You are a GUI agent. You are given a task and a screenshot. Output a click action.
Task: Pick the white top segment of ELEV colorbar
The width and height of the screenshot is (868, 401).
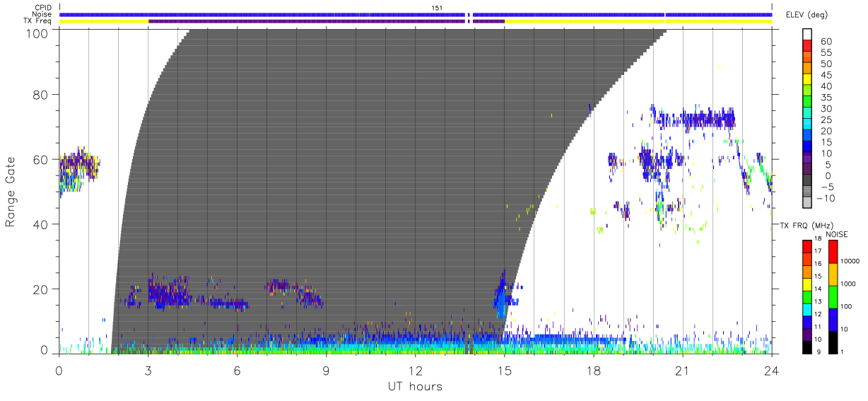[x=807, y=34]
